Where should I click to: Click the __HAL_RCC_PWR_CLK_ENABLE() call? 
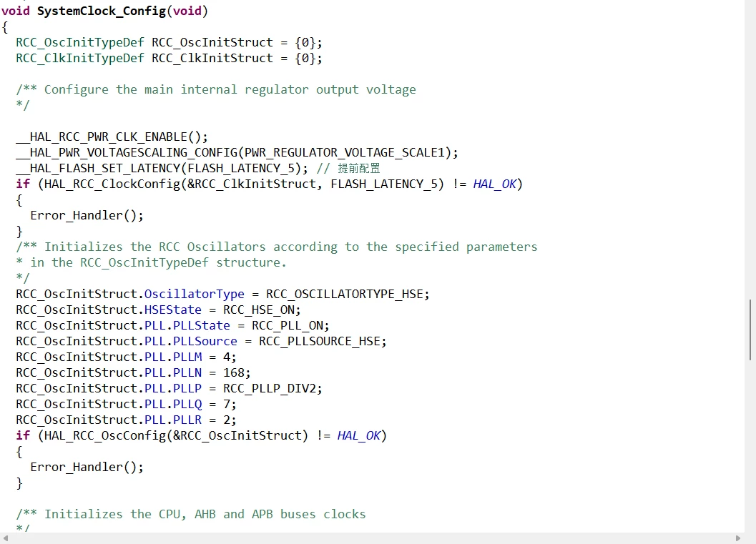coord(112,137)
